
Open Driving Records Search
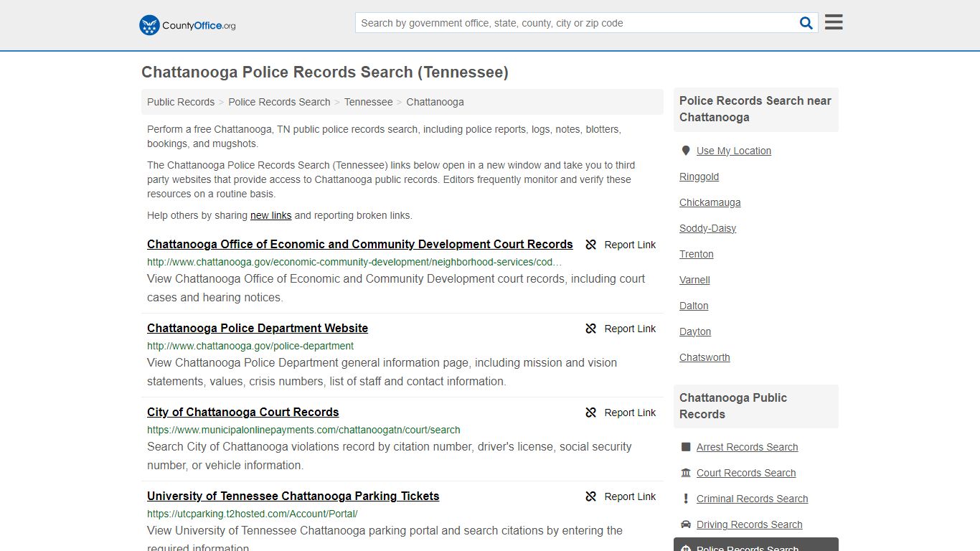750,524
